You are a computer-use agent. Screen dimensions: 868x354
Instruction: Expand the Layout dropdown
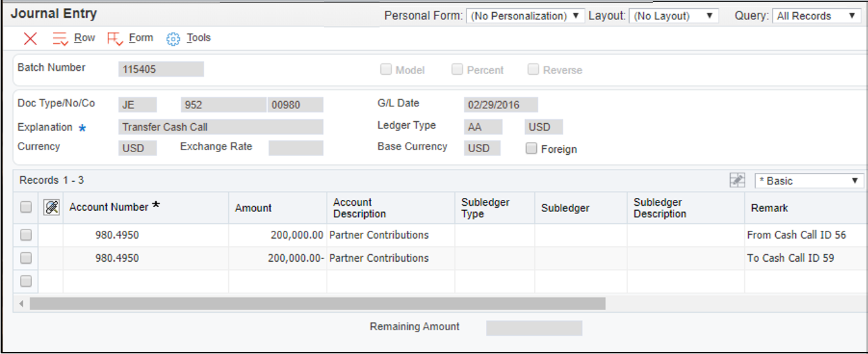tap(673, 16)
